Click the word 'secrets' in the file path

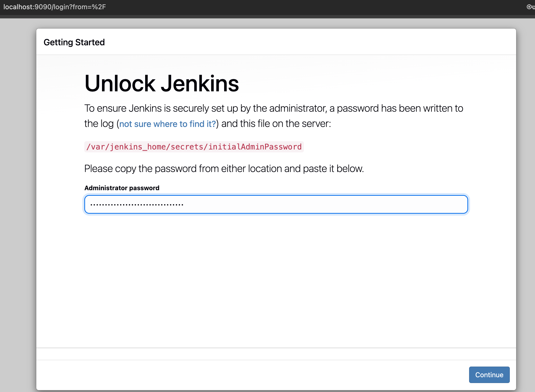[x=187, y=147]
